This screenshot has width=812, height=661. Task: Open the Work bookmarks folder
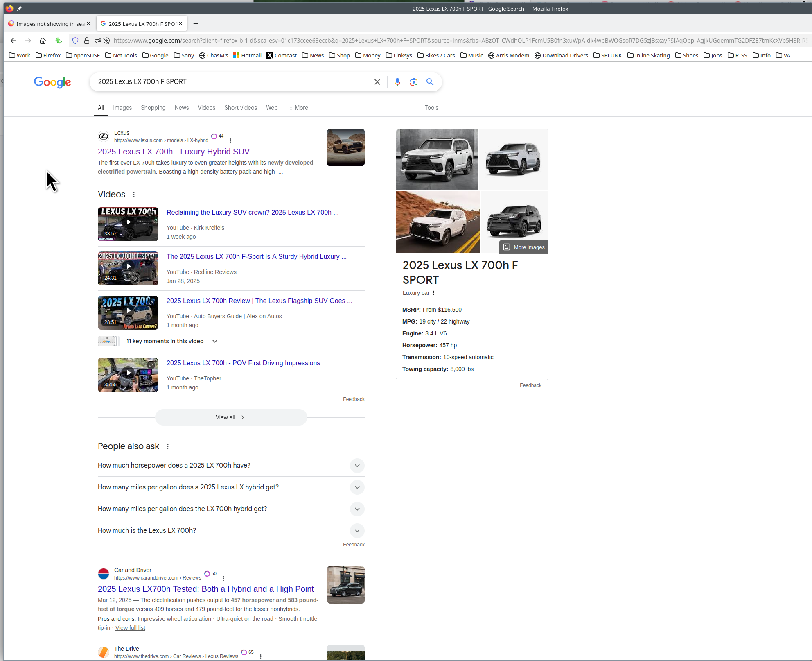click(20, 55)
